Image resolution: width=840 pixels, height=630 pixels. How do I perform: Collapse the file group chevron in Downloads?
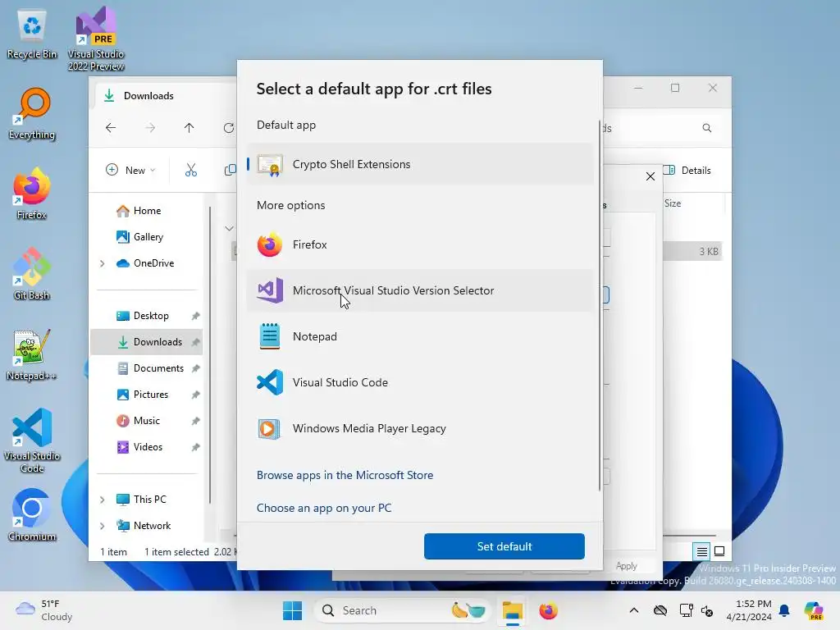230,229
